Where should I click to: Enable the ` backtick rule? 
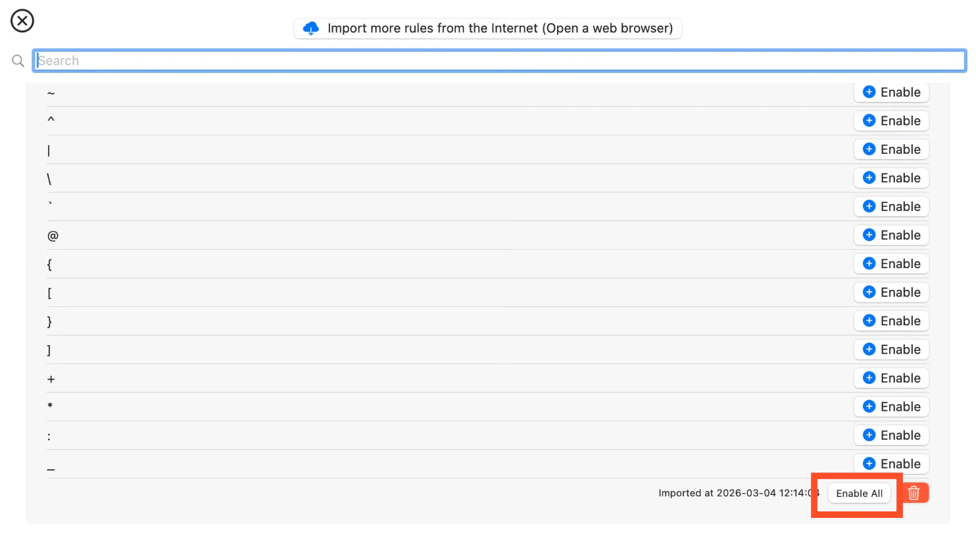point(891,206)
